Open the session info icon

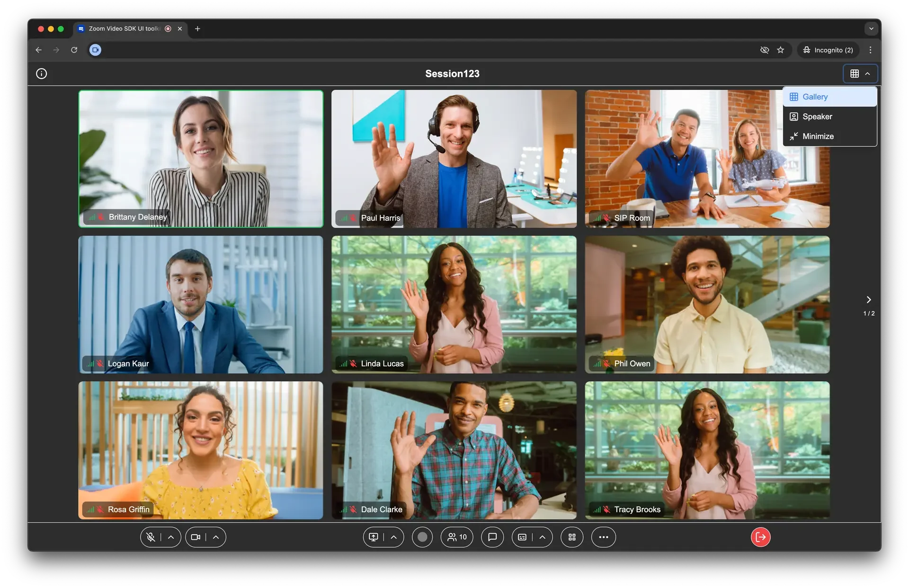tap(42, 73)
